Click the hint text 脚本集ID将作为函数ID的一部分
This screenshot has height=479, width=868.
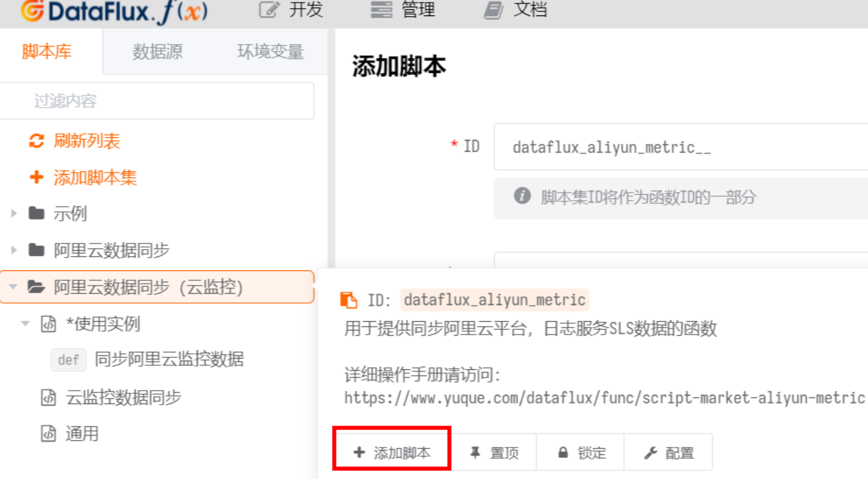point(648,197)
